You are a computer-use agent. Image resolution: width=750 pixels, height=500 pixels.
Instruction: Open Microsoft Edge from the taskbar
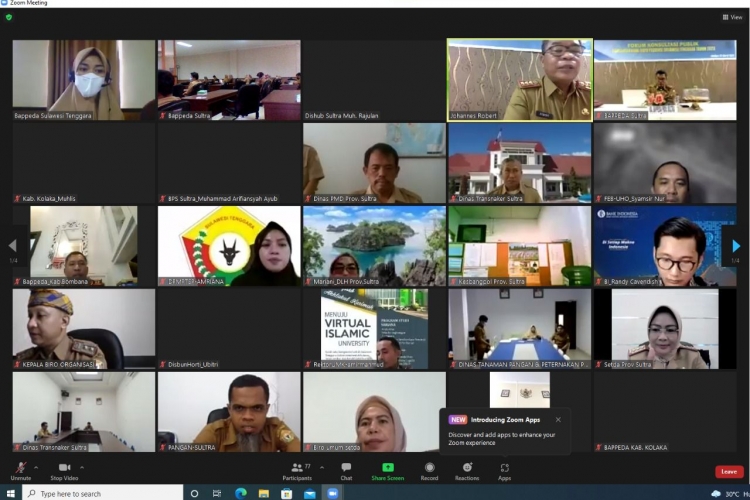(x=241, y=493)
